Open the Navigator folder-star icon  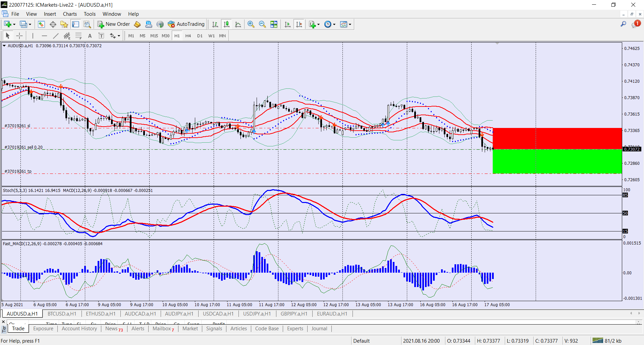[64, 24]
